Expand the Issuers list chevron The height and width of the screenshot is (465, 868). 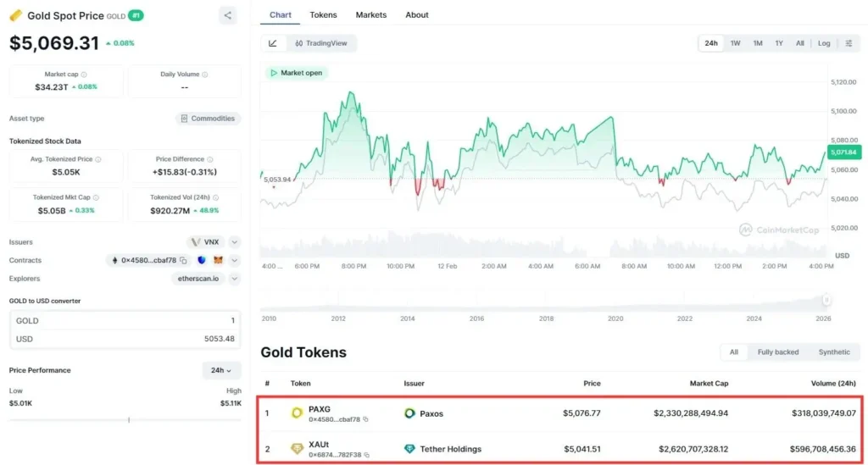(x=235, y=242)
